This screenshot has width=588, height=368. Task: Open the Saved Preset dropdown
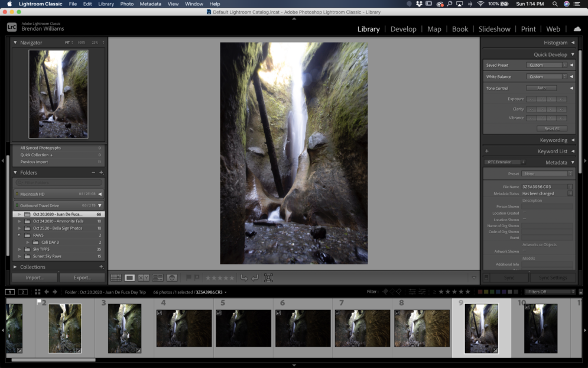click(x=547, y=65)
